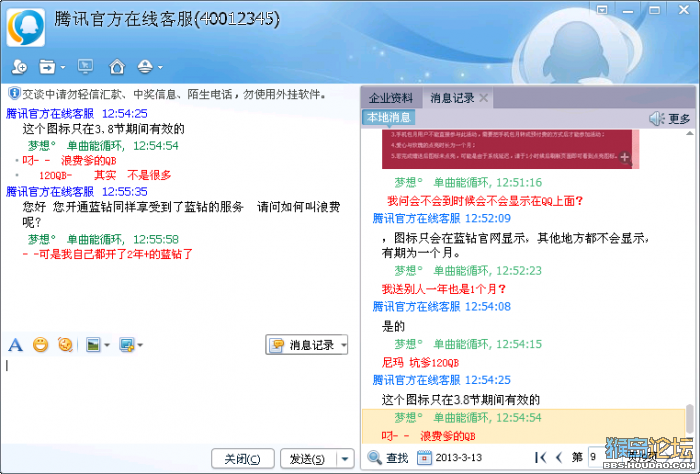Click the magic emoticon icon

coord(65,345)
